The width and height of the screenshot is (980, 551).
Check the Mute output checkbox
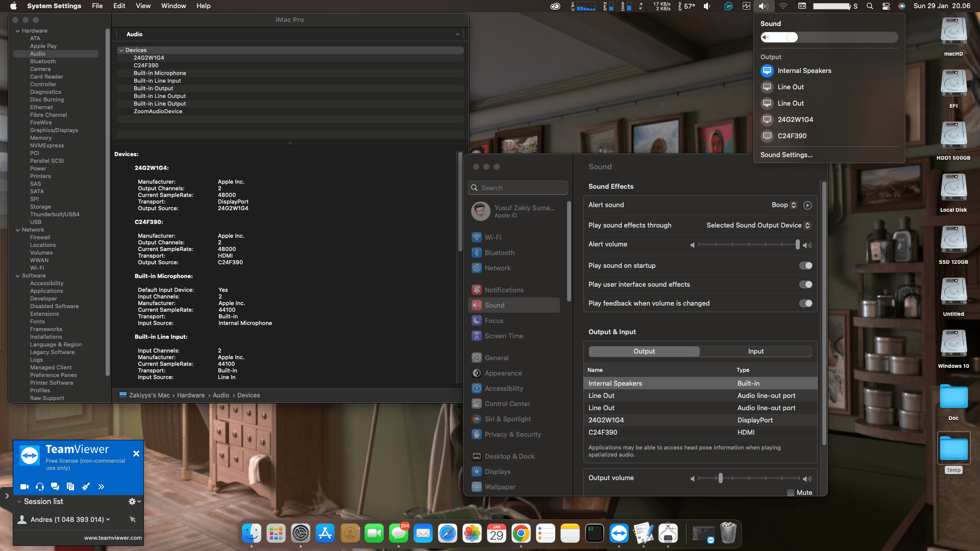coord(791,493)
